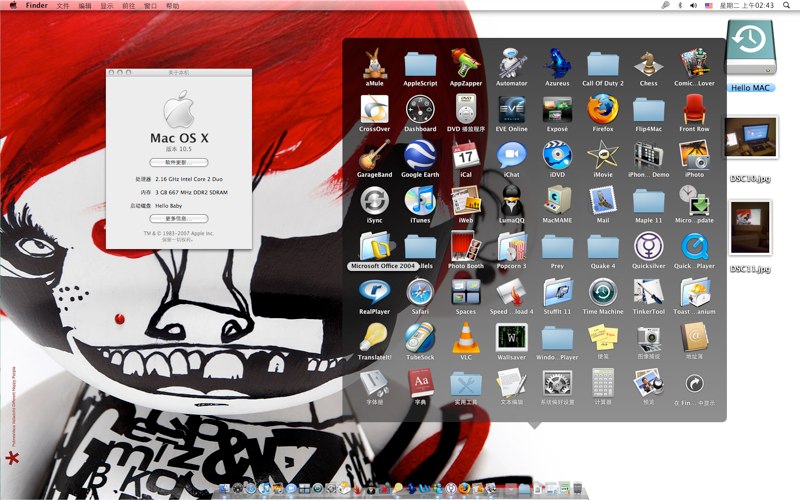Launch Azureus in the stack grid
Image resolution: width=800 pixels, height=500 pixels.
point(557,63)
